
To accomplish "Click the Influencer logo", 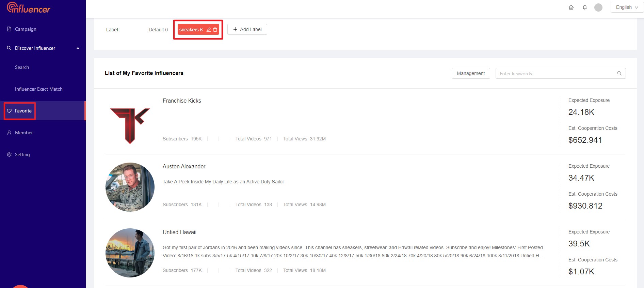I will 29,7.
